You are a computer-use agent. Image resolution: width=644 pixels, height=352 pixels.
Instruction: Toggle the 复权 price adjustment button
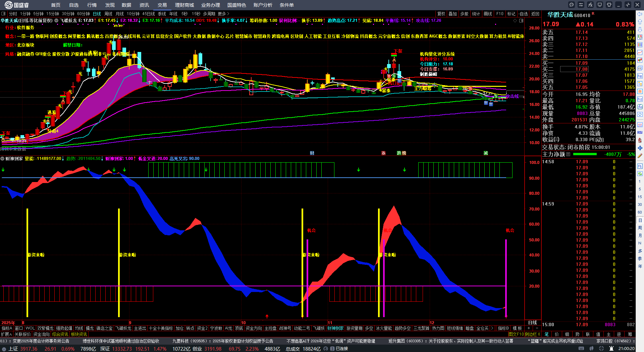[x=441, y=14]
